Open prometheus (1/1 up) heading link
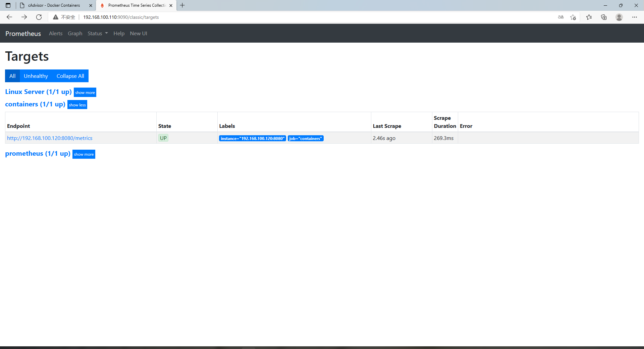This screenshot has width=644, height=349. (x=38, y=153)
